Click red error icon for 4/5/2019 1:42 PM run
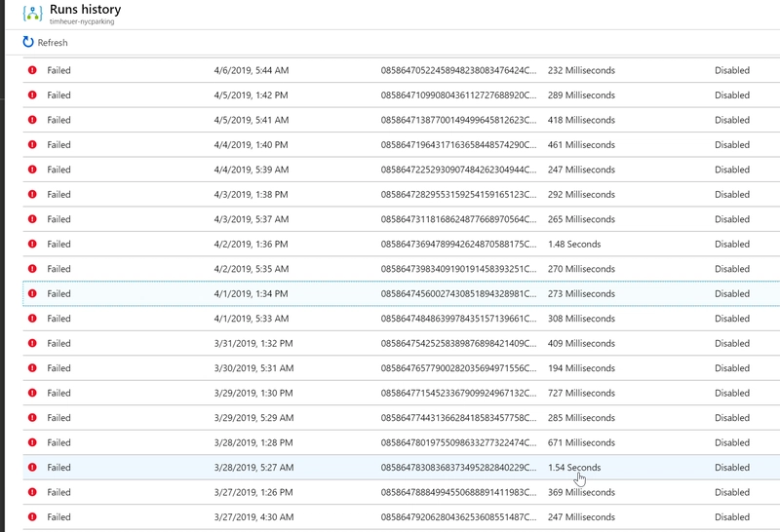Viewport: 780px width, 532px height. click(32, 95)
